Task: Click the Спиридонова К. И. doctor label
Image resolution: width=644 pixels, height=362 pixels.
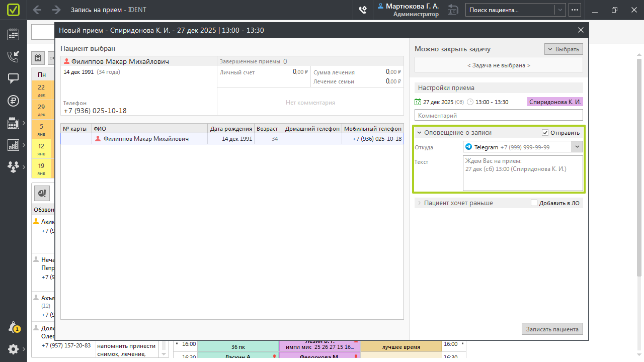Action: coord(555,102)
